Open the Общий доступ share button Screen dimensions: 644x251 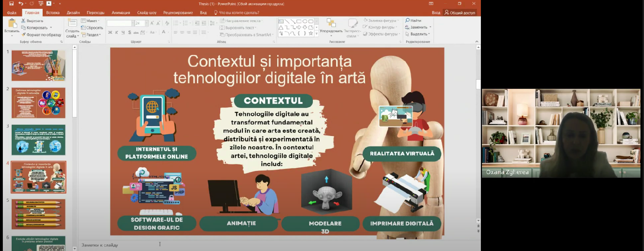click(460, 13)
